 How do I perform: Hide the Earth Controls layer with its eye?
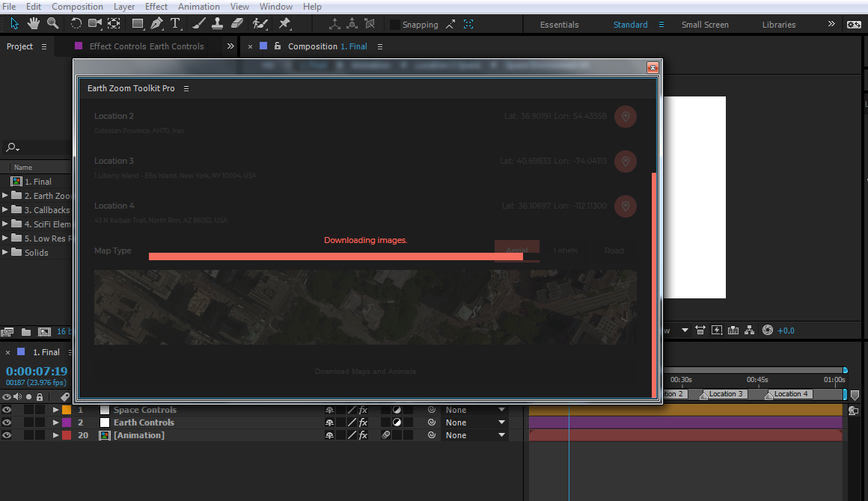click(x=7, y=422)
